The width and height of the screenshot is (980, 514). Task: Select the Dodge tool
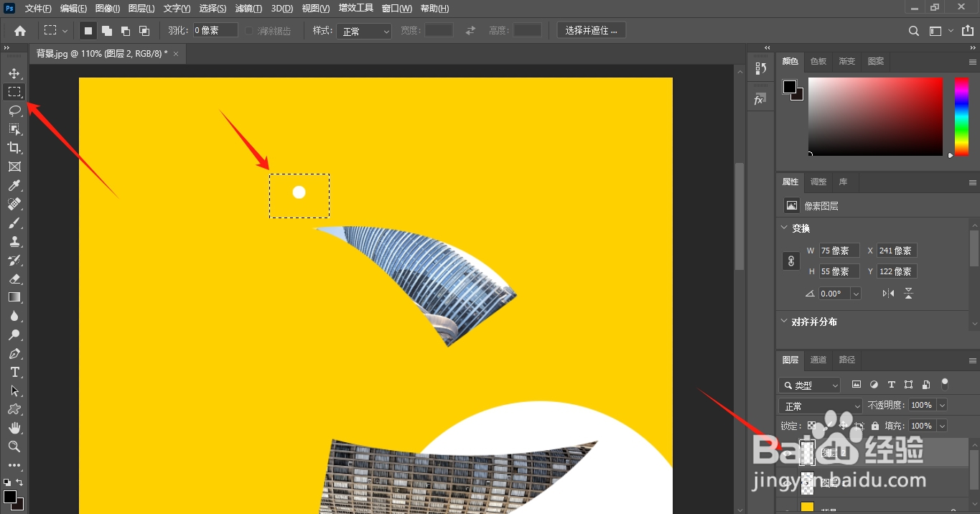coord(14,335)
